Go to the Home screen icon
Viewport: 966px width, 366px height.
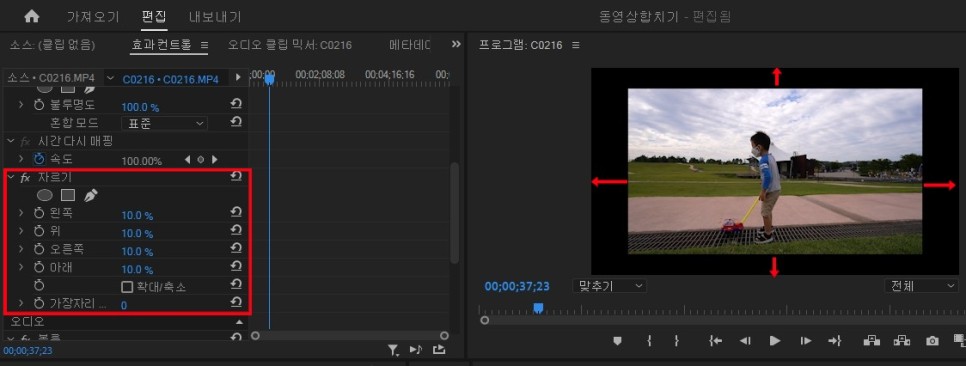[31, 17]
